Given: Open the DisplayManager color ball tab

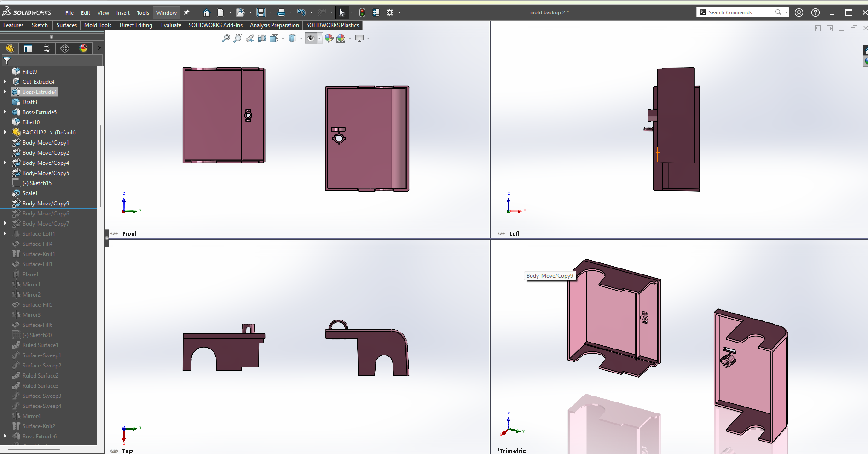Looking at the screenshot, I should [83, 48].
